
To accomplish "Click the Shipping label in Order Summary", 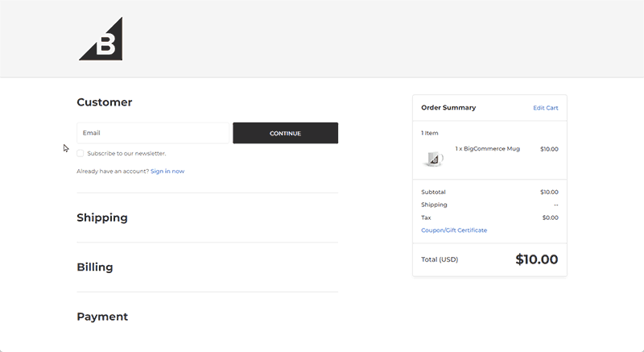I will coord(434,205).
